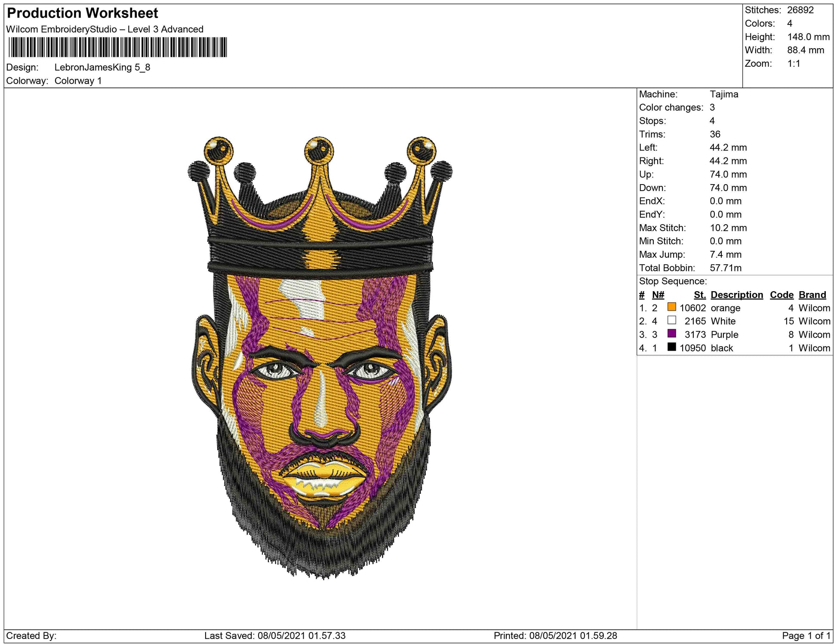Click the Code column header
This screenshot has width=837, height=644.
pyautogui.click(x=782, y=295)
